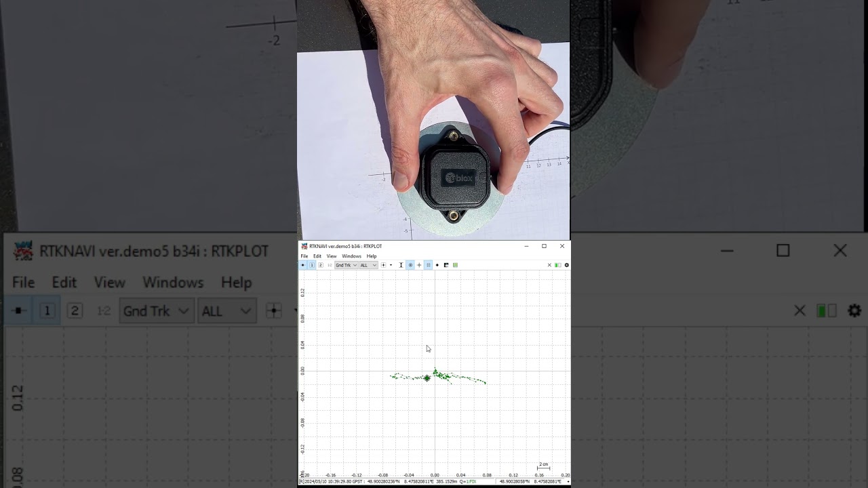Image resolution: width=868 pixels, height=488 pixels.
Task: Toggle the connect button in RTKPLOT toolbar
Action: point(302,265)
